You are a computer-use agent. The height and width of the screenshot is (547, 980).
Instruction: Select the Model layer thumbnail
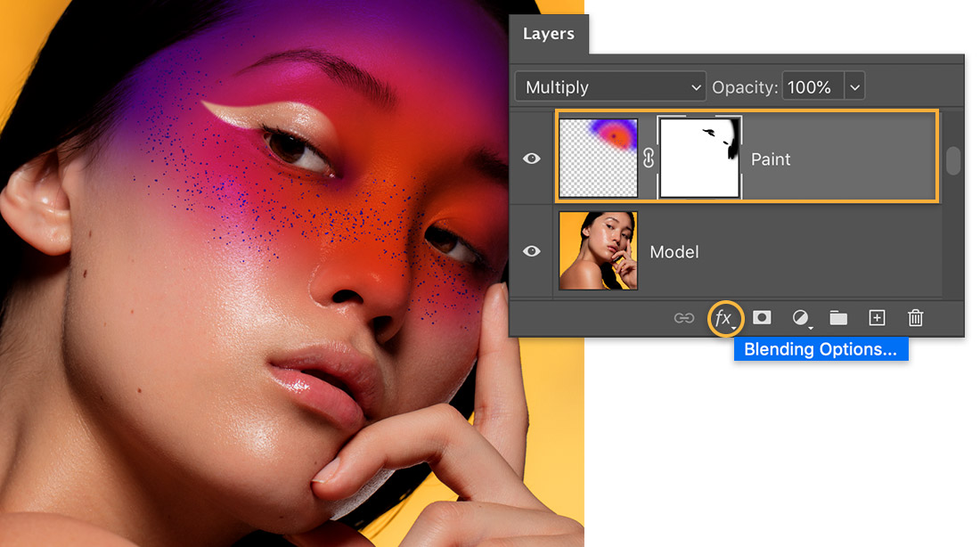pyautogui.click(x=598, y=250)
